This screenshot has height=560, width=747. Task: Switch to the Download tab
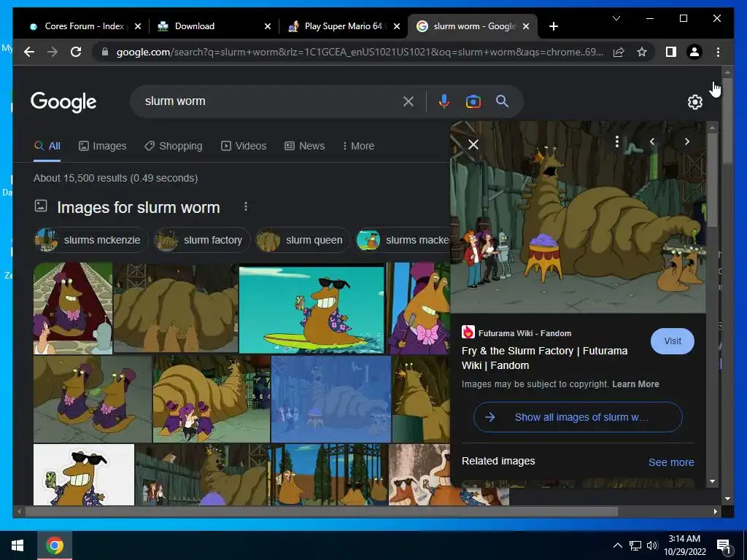(194, 26)
